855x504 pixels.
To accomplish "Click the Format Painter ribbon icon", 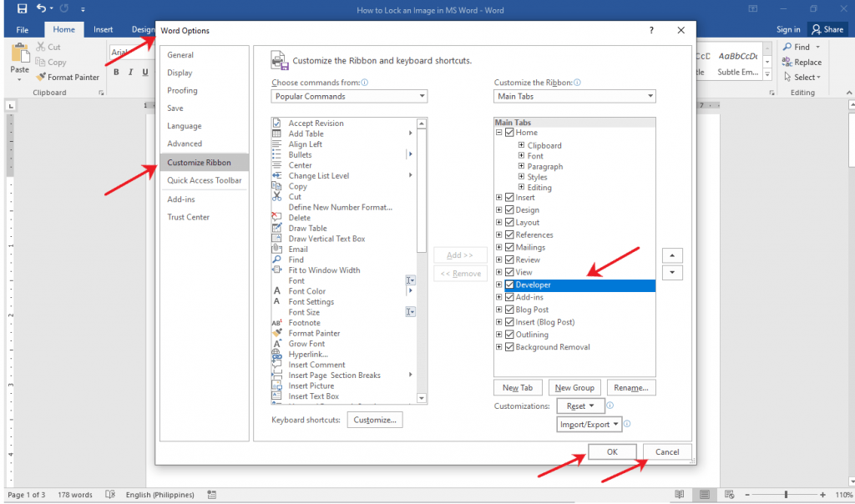I will click(41, 77).
